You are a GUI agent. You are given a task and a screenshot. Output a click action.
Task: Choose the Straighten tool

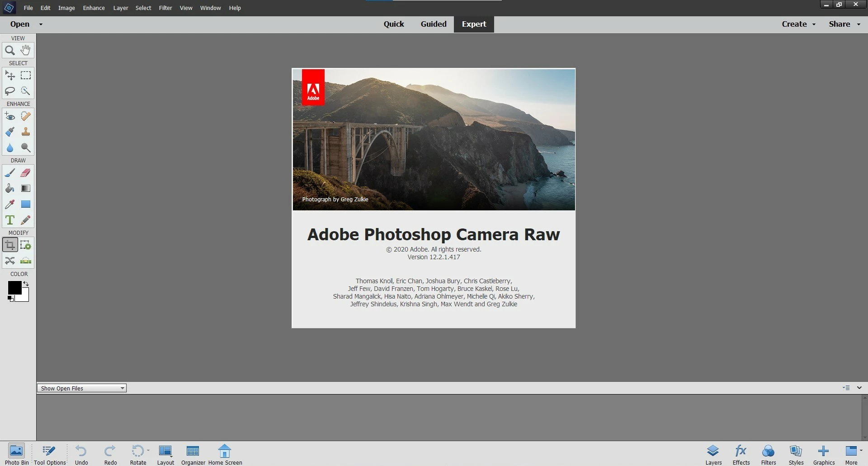26,261
